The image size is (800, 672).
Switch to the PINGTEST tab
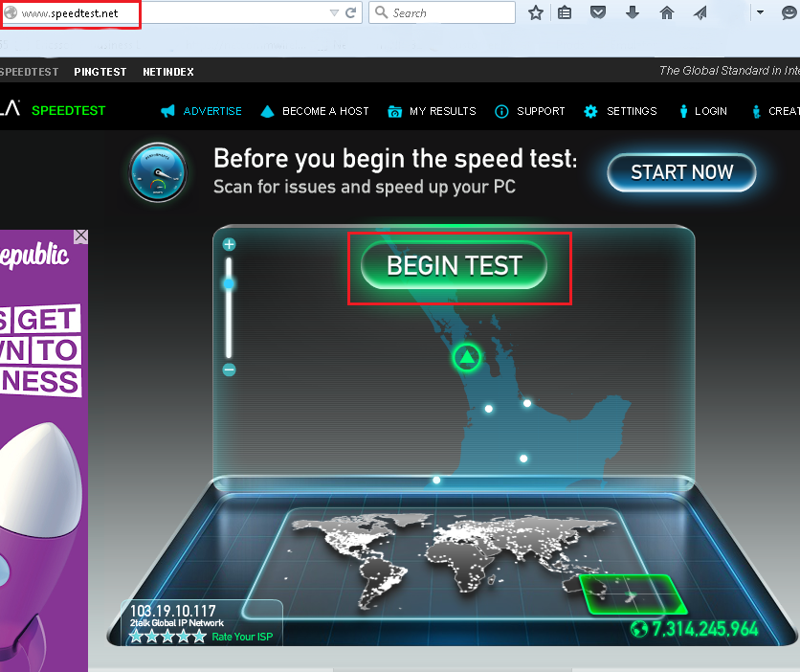100,72
